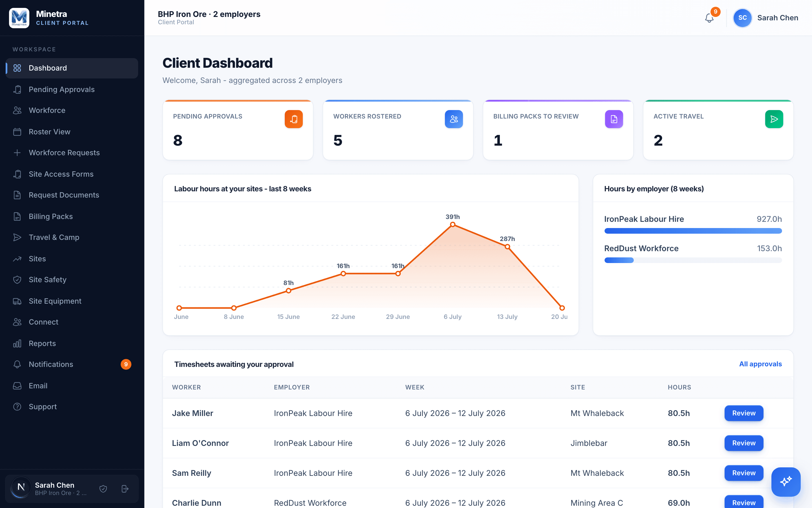Click the Minetra logo icon

[x=19, y=18]
